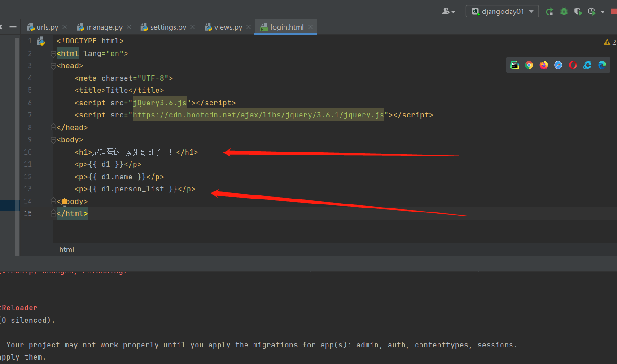
Task: Click the jQuery3.6.js path on line 6
Action: click(159, 103)
